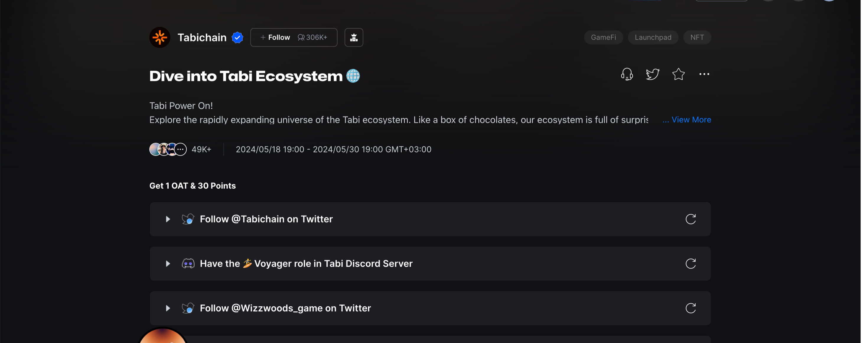Screen dimensions: 868x343
Task: Refresh the Follow @Tabichain task status
Action: 691,219
